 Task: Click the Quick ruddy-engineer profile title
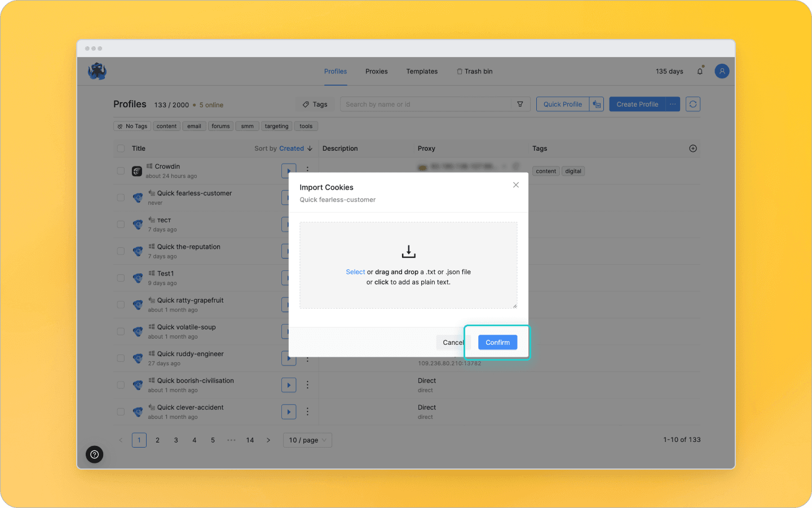191,354
